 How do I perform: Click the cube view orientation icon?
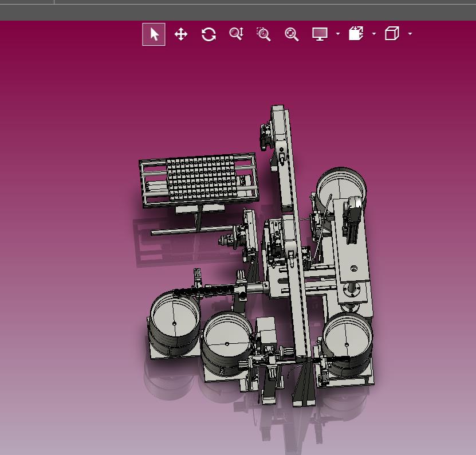click(392, 33)
